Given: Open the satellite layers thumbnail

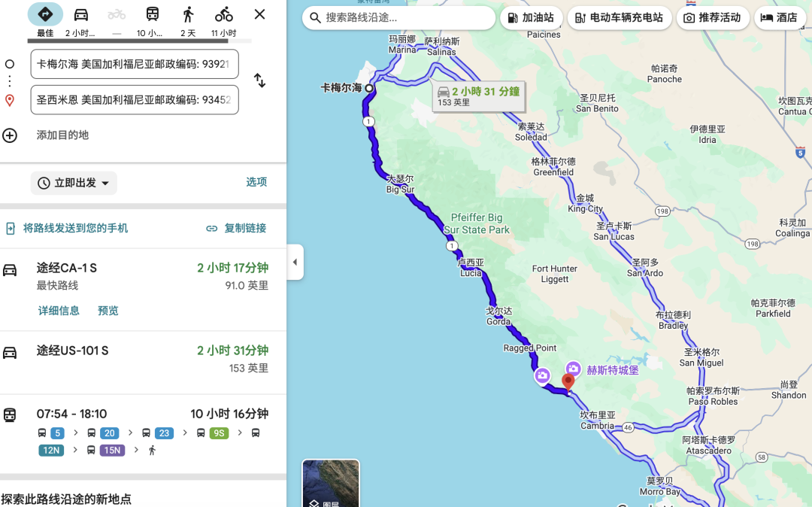Looking at the screenshot, I should coord(331,483).
